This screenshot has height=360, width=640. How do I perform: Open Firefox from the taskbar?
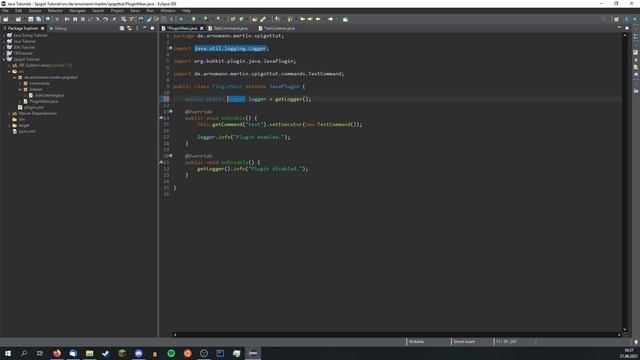57,353
